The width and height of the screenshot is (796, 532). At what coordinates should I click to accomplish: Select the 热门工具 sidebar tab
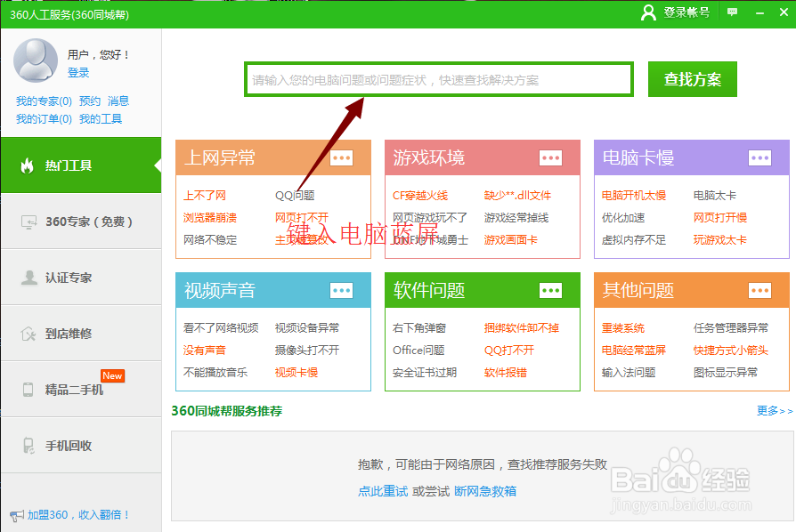coord(81,165)
